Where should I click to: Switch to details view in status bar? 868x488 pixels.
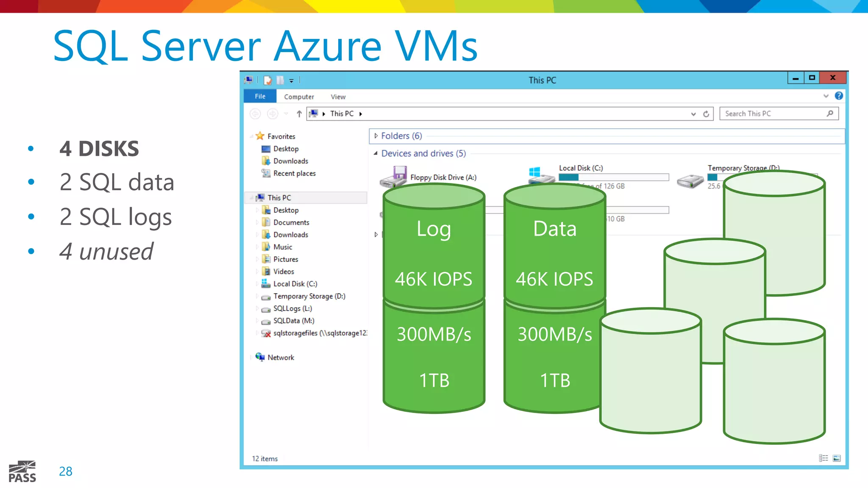pyautogui.click(x=823, y=458)
